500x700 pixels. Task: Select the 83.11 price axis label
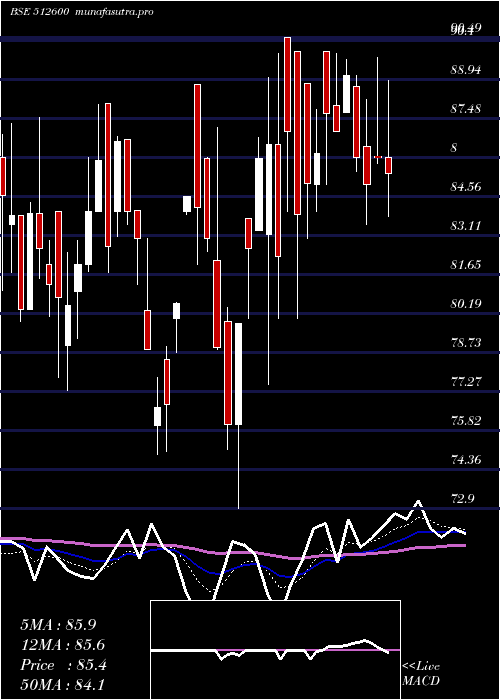click(x=466, y=226)
